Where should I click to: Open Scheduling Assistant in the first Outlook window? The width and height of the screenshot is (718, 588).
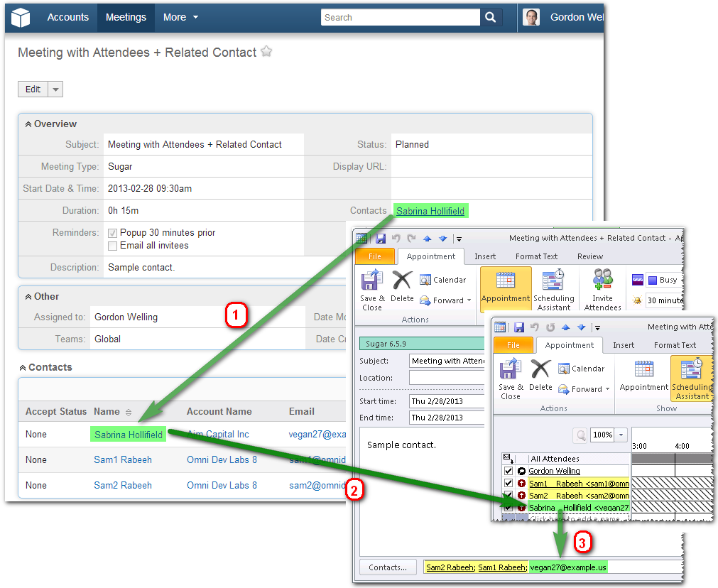pyautogui.click(x=554, y=290)
